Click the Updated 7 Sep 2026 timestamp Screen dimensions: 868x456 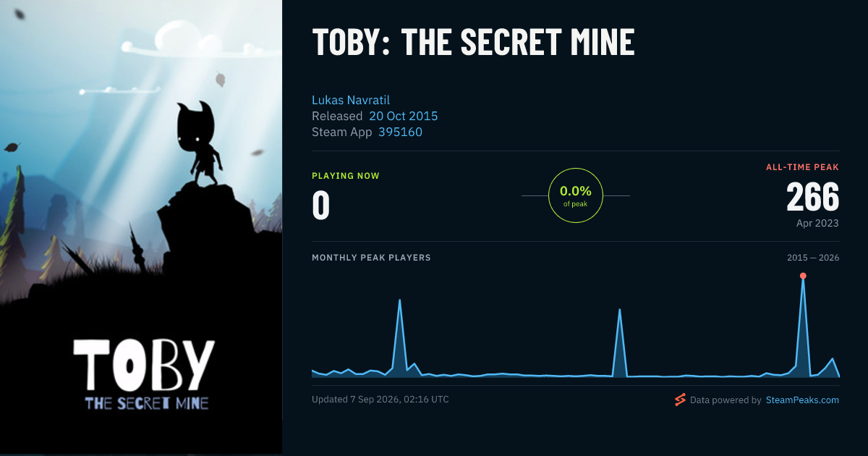pos(380,399)
